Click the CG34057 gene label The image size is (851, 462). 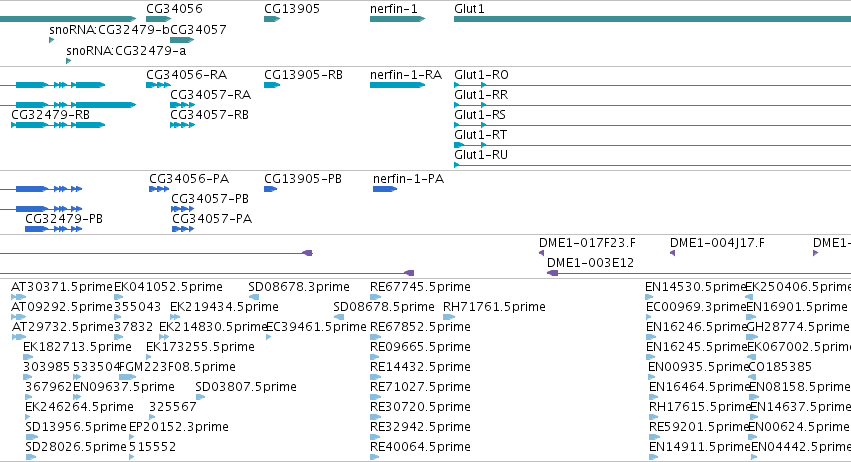click(198, 29)
